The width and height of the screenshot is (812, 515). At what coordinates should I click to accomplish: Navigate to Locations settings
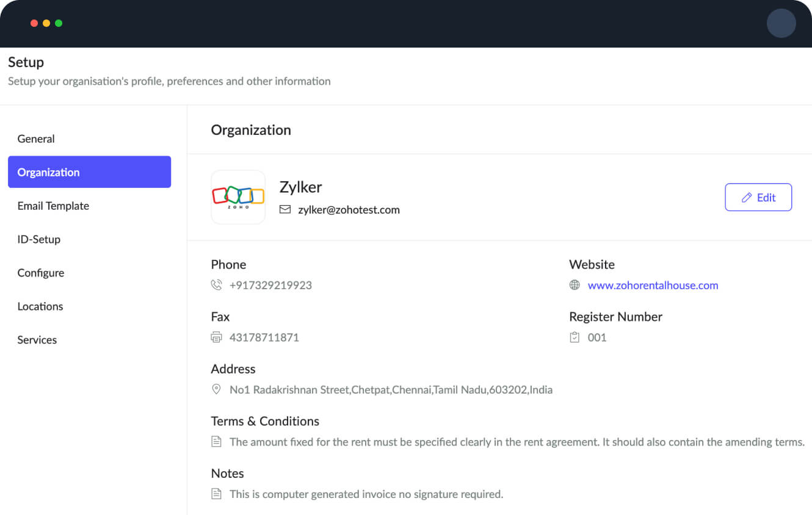pos(40,306)
